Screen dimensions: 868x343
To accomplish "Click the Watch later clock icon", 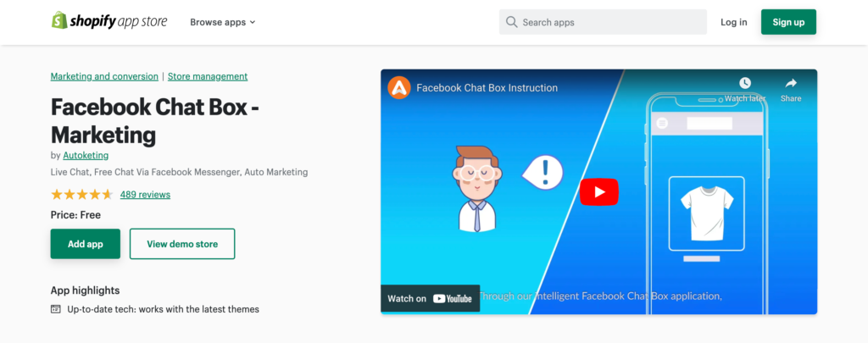I will click(745, 83).
